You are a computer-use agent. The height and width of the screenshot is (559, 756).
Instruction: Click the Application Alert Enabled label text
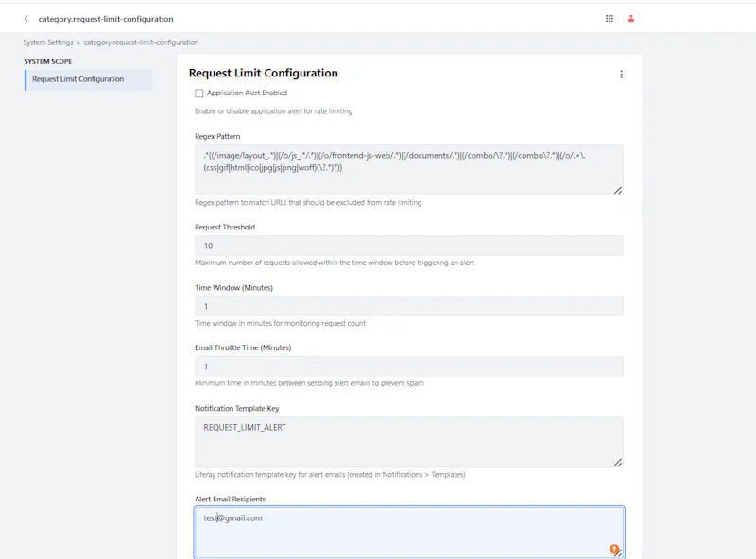(247, 93)
